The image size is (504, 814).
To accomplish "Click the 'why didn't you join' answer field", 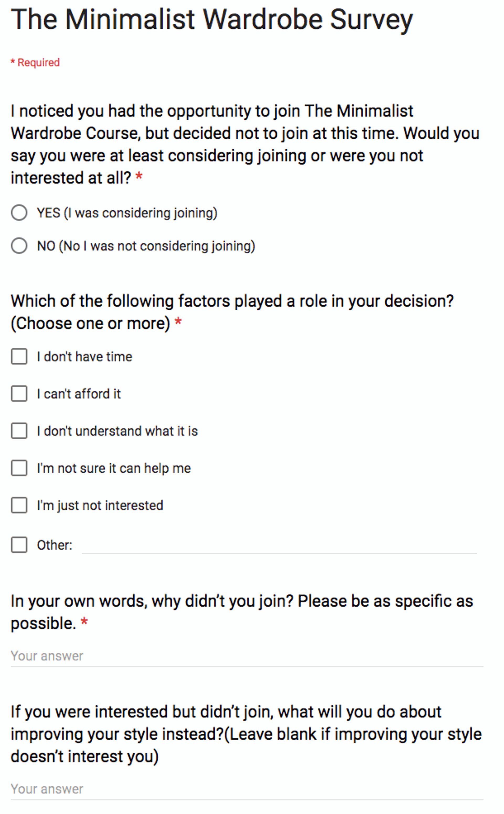I will click(233, 655).
